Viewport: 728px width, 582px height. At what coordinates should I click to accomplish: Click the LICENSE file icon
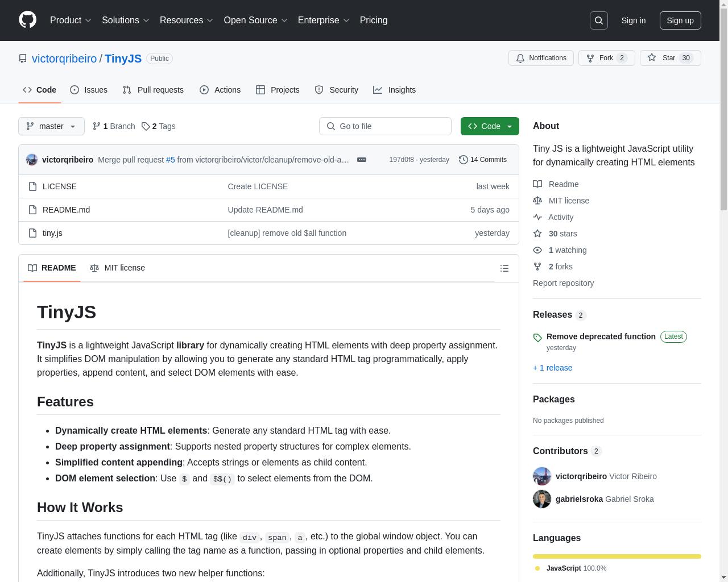tap(32, 186)
